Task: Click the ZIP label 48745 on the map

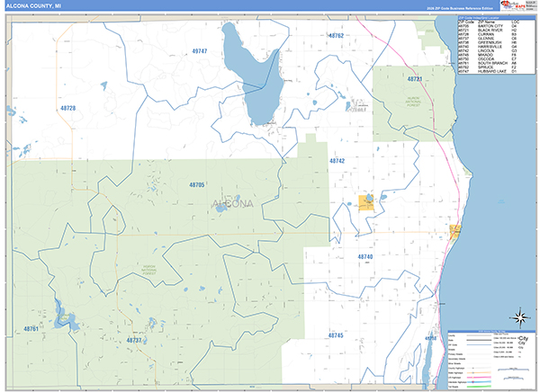Action: coord(336,335)
